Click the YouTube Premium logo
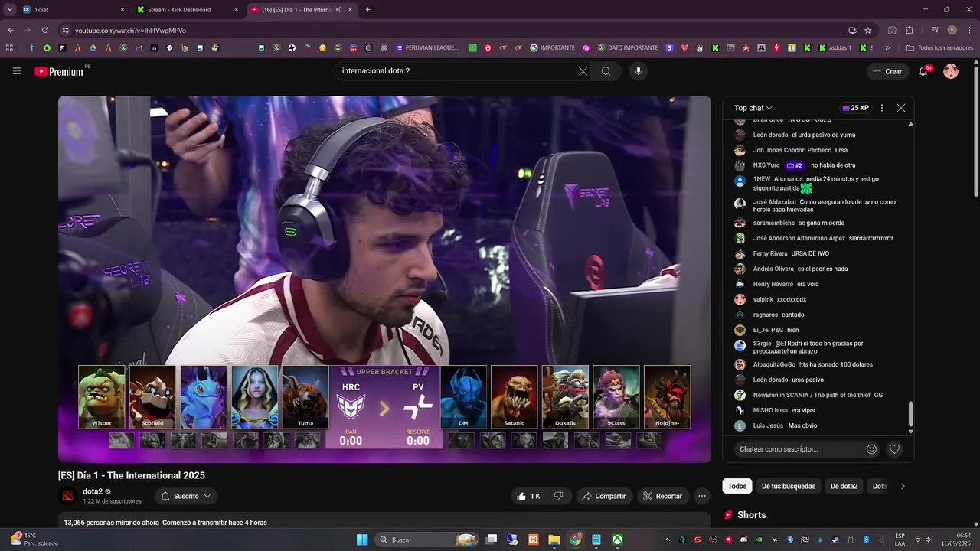 tap(59, 71)
